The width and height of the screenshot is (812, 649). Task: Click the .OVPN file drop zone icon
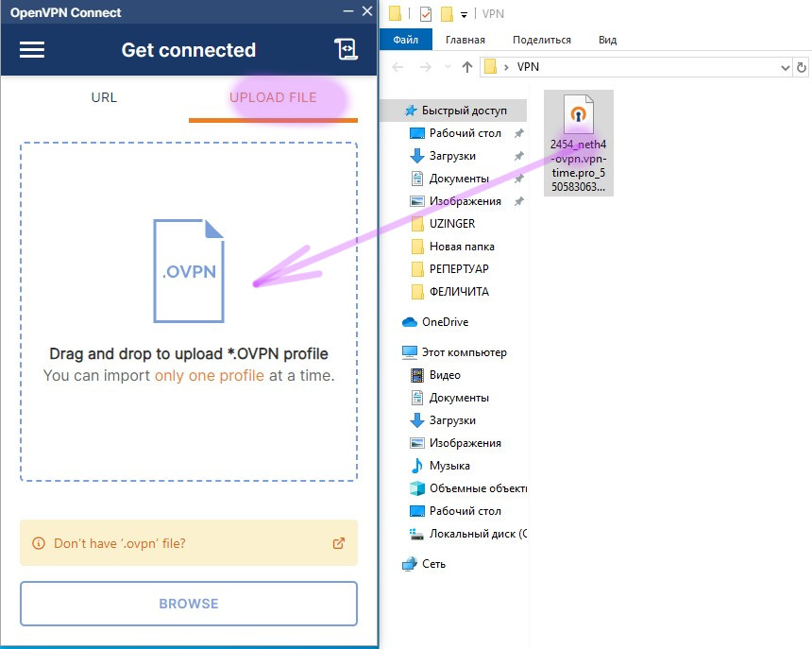coord(189,271)
